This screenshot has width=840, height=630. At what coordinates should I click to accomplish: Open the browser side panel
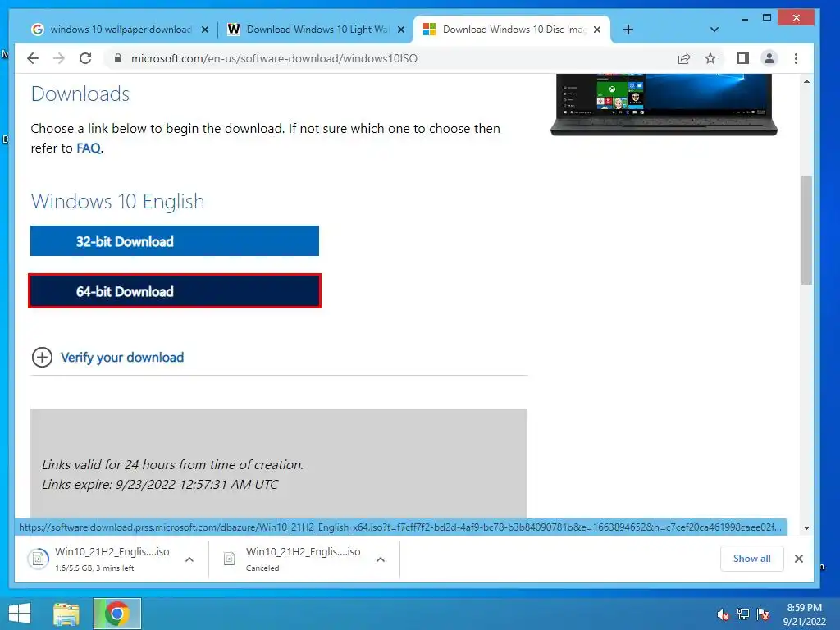coord(742,58)
